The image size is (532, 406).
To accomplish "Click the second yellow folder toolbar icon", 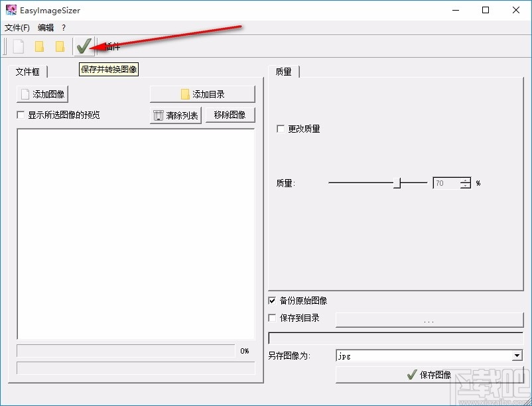I will coord(61,46).
